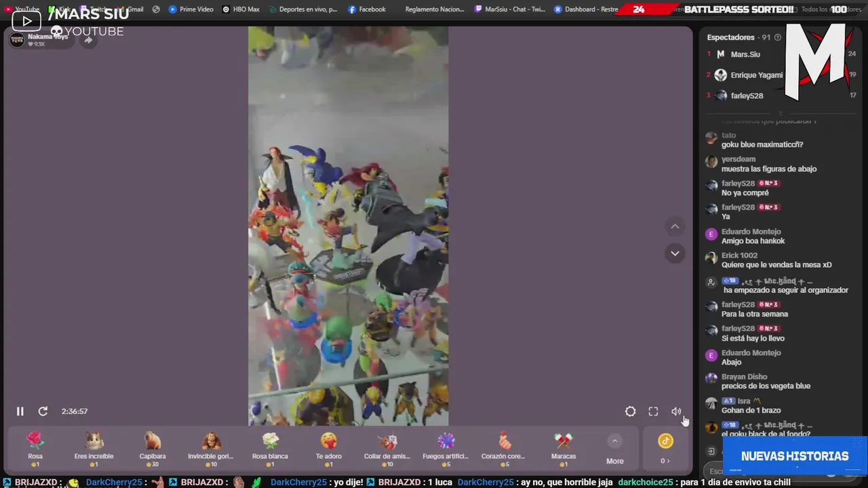Send the Rosa gift
The height and width of the screenshot is (488, 868).
click(x=35, y=449)
